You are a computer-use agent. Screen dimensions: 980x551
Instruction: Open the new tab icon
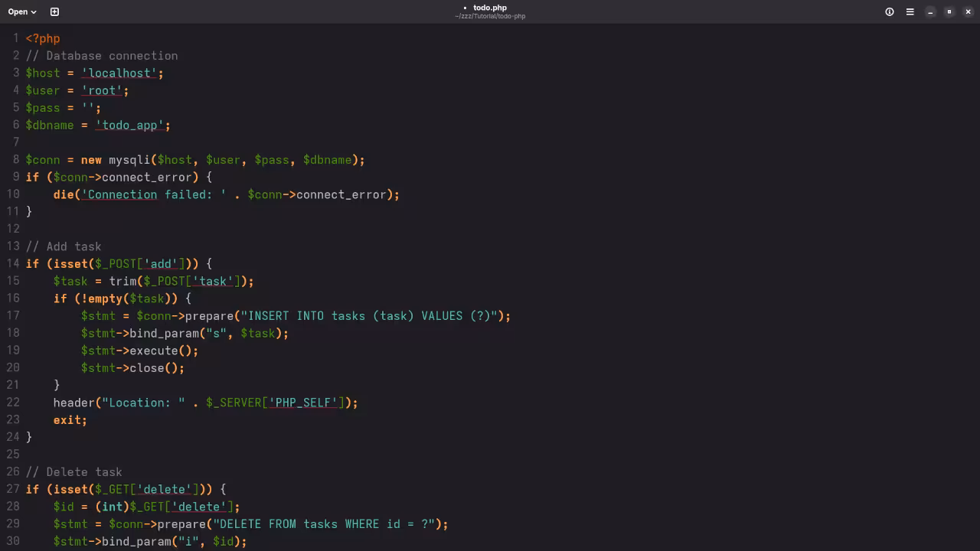[54, 11]
